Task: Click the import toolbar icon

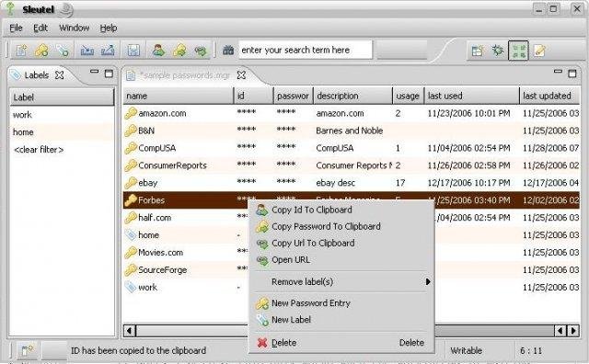Action: point(87,51)
